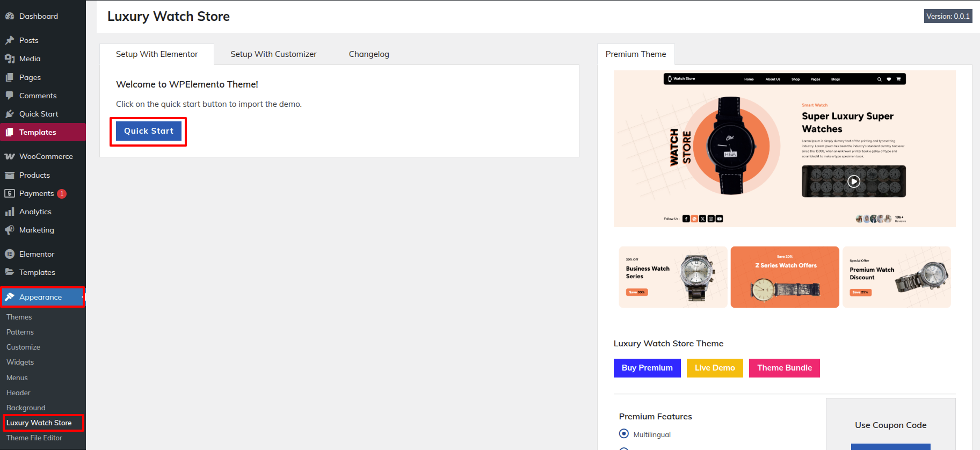Open Widgets under Appearance
Screen dimensions: 980x450
(20, 362)
